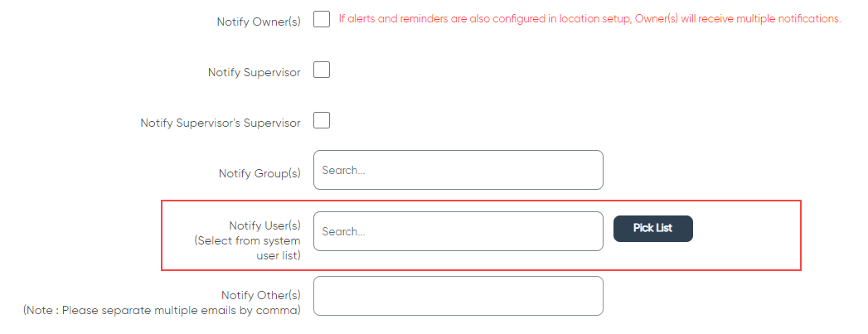
Task: Click the 'separate multiple emails by comma' note
Action: point(162,310)
